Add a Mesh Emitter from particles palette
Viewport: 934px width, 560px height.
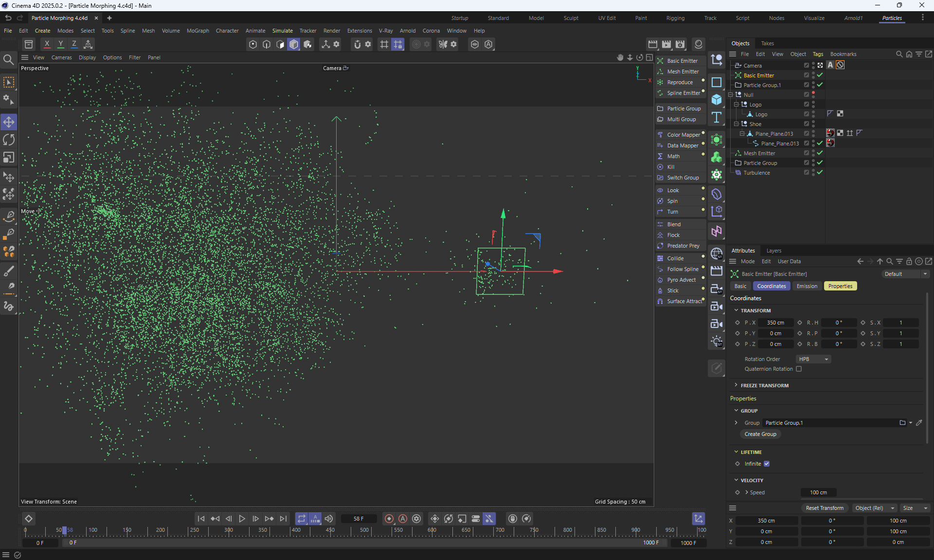[x=683, y=72]
